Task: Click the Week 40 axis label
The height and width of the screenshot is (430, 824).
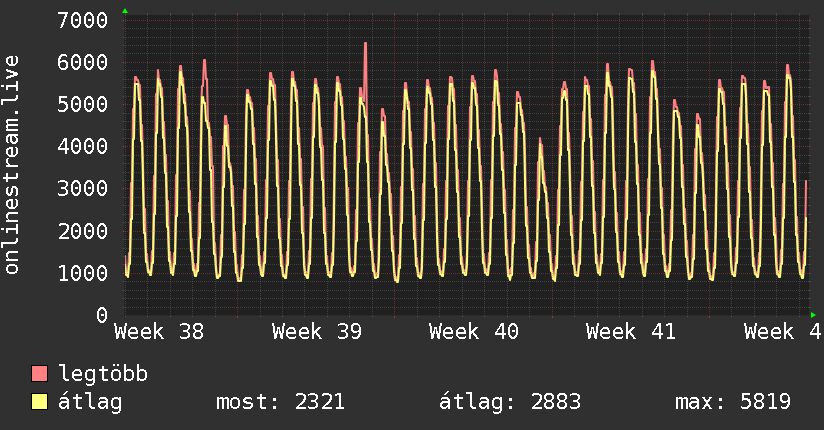Action: pyautogui.click(x=474, y=331)
